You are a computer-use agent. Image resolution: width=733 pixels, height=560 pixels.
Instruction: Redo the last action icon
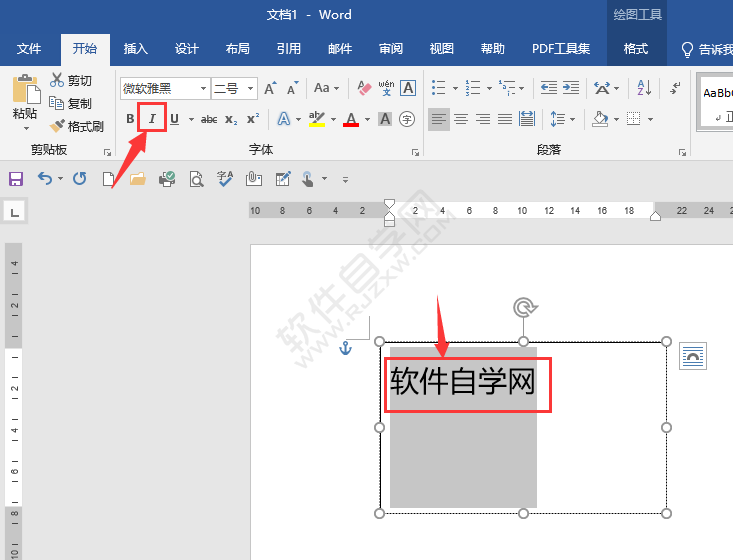click(79, 179)
